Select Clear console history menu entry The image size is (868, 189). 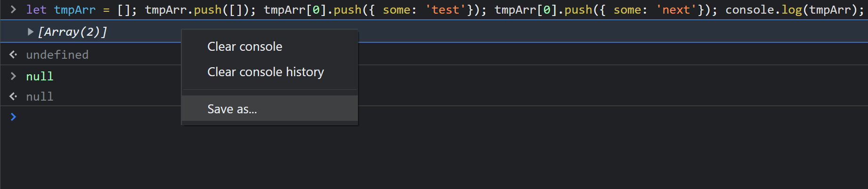(265, 72)
